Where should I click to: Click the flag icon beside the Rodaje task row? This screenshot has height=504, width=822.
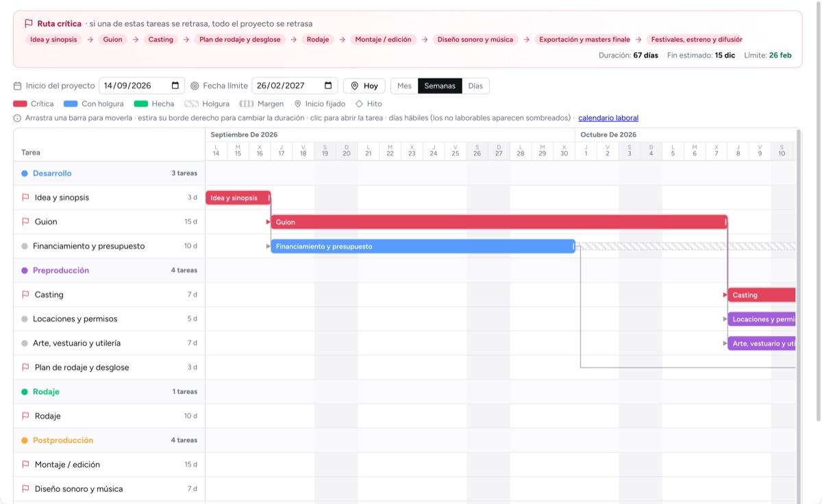(25, 416)
